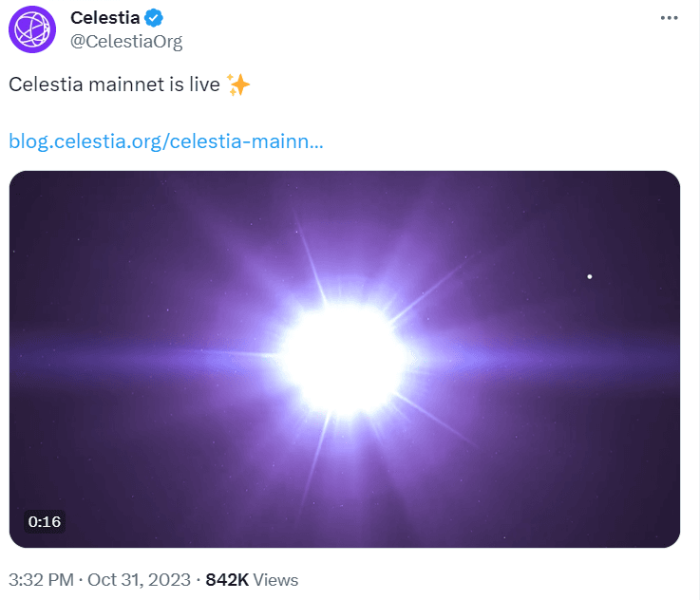Click the sparkles emoji in the tweet
The width and height of the screenshot is (700, 600).
pos(238,84)
